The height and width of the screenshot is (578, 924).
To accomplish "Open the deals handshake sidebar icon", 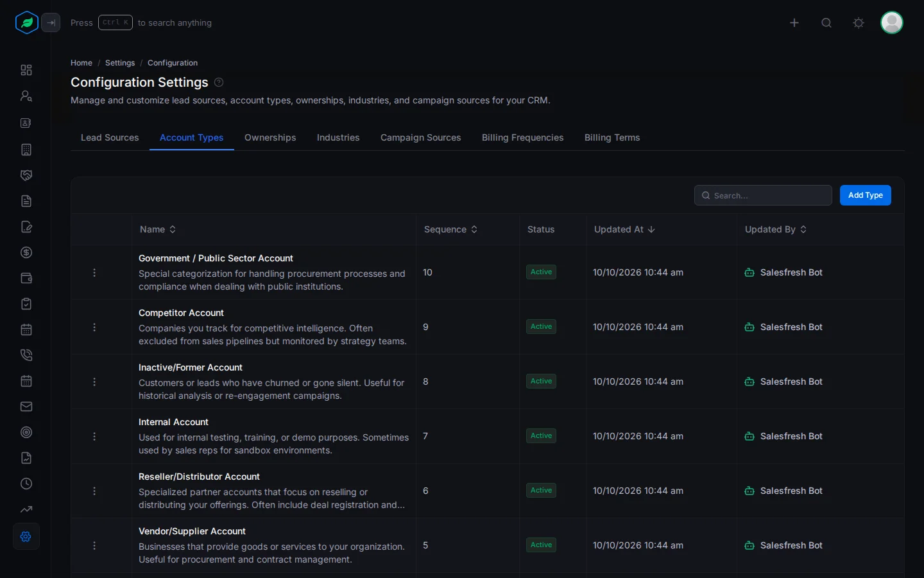I will [x=26, y=175].
